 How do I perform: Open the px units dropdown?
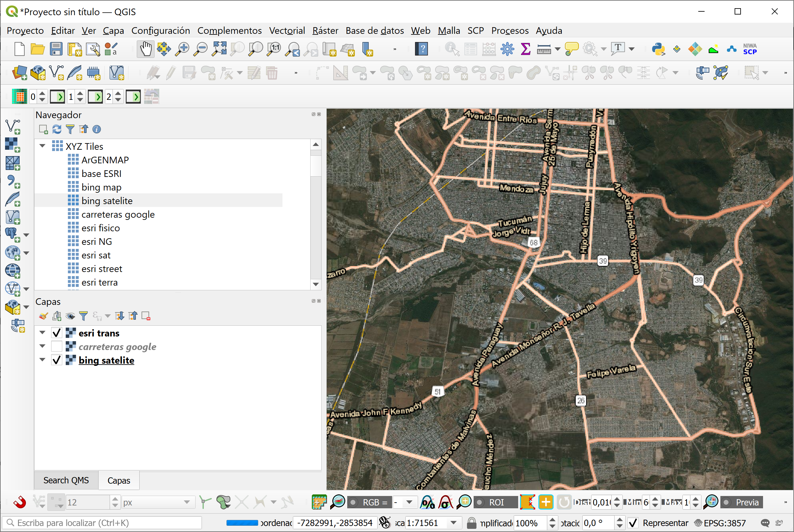187,502
